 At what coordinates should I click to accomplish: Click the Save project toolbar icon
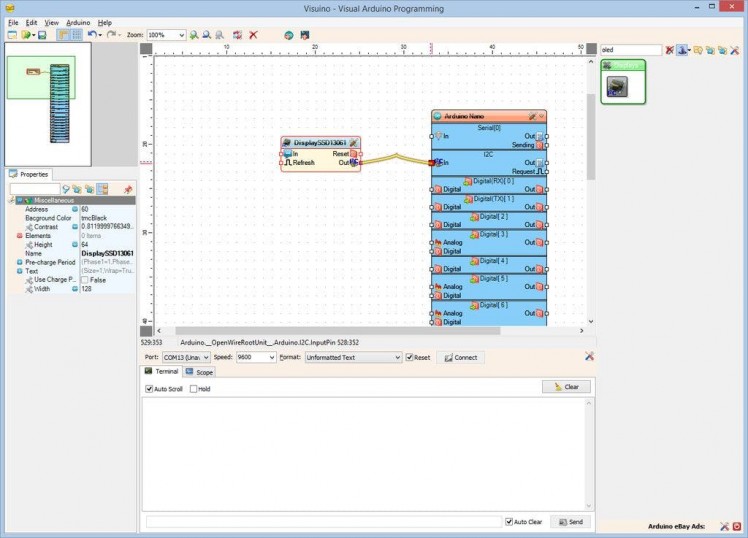pos(42,35)
